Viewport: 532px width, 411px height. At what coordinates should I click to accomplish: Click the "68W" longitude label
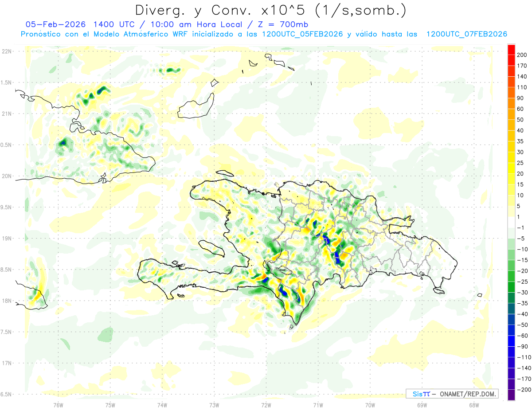[473, 405]
